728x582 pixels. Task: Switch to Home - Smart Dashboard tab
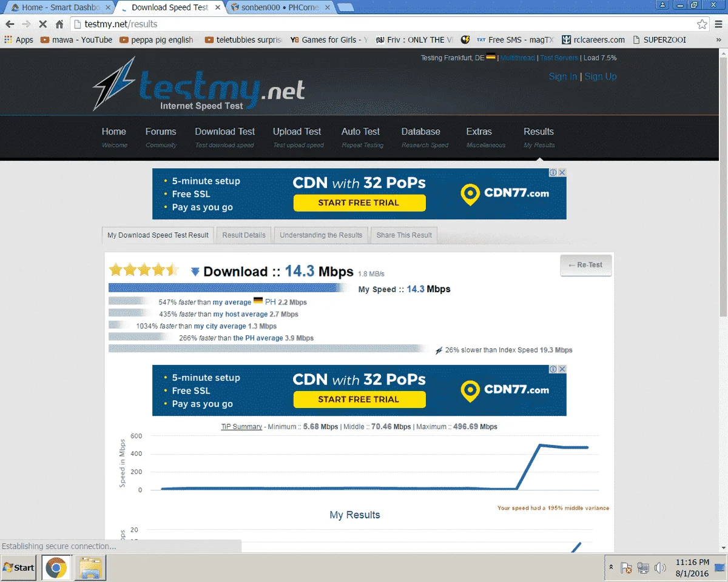(58, 7)
